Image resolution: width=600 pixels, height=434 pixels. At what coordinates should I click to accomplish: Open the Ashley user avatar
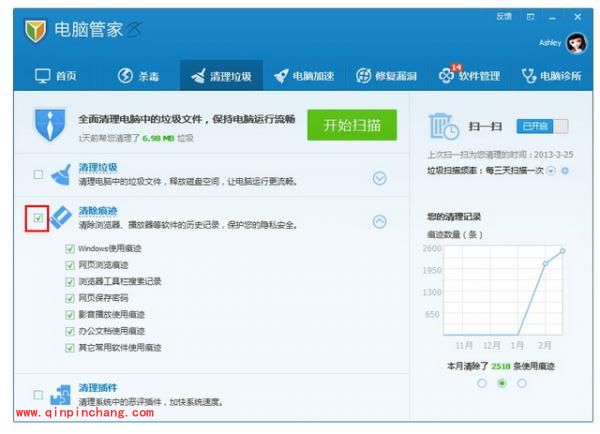(x=577, y=43)
